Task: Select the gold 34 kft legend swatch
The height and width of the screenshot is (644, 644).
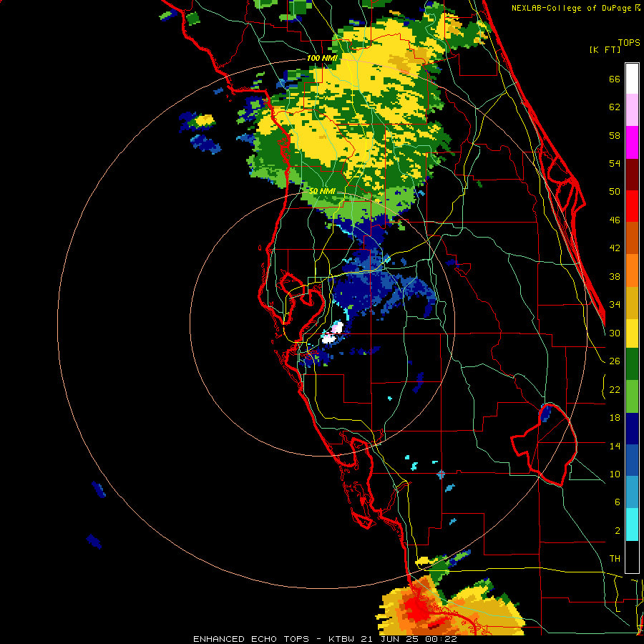Action: tap(632, 303)
